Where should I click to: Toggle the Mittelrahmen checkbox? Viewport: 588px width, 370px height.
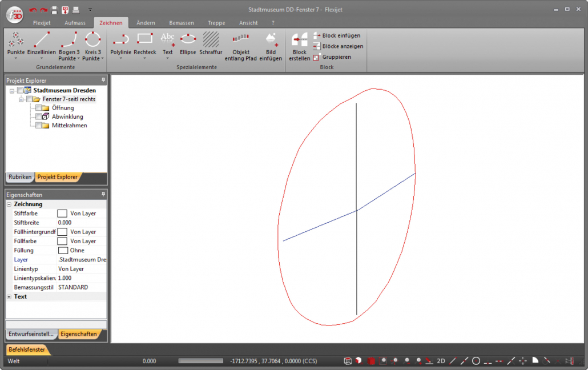[38, 126]
